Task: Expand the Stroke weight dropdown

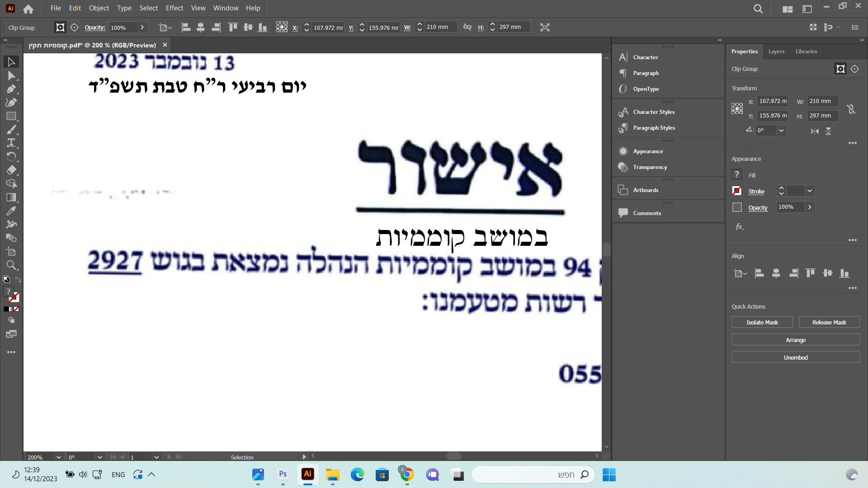Action: [810, 191]
